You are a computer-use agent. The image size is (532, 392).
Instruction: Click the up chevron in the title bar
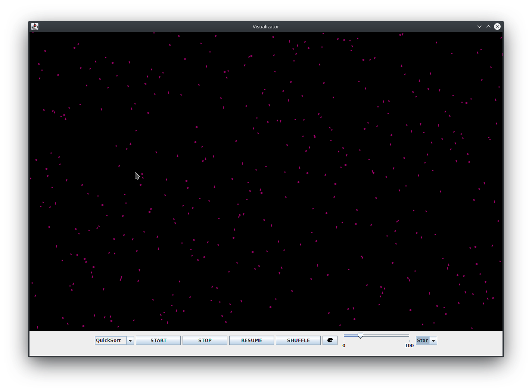(x=488, y=26)
